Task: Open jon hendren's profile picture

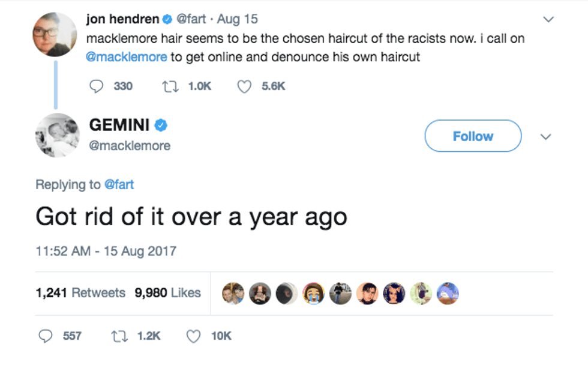Action: coord(55,34)
